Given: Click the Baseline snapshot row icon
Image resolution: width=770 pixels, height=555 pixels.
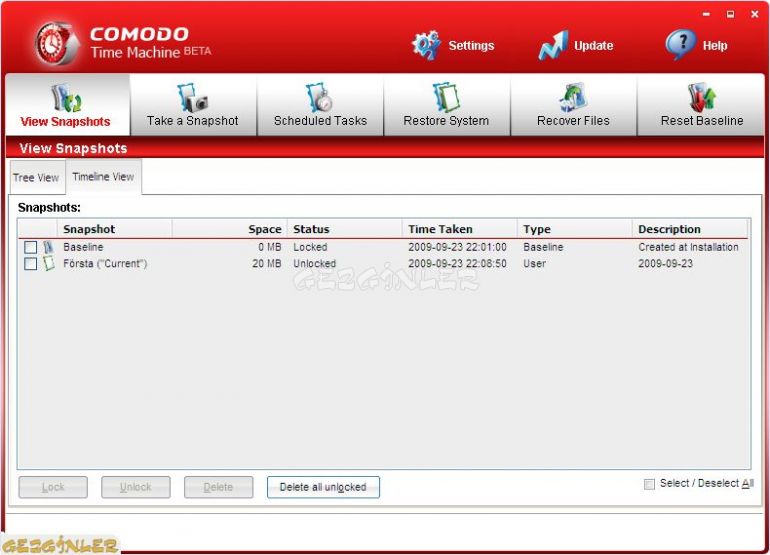Looking at the screenshot, I should tap(48, 247).
